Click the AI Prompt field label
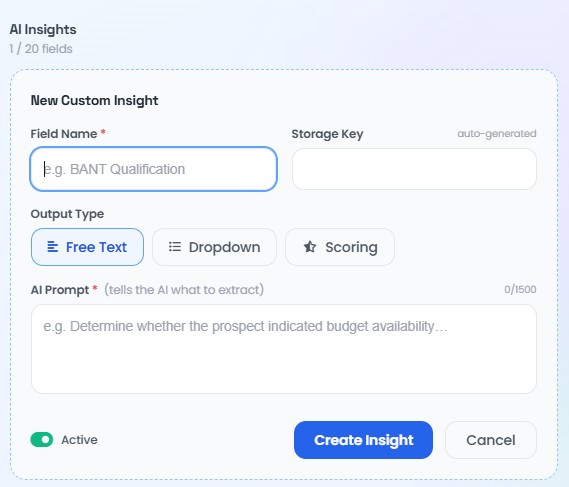Screen dimensions: 569x487 click(x=60, y=290)
